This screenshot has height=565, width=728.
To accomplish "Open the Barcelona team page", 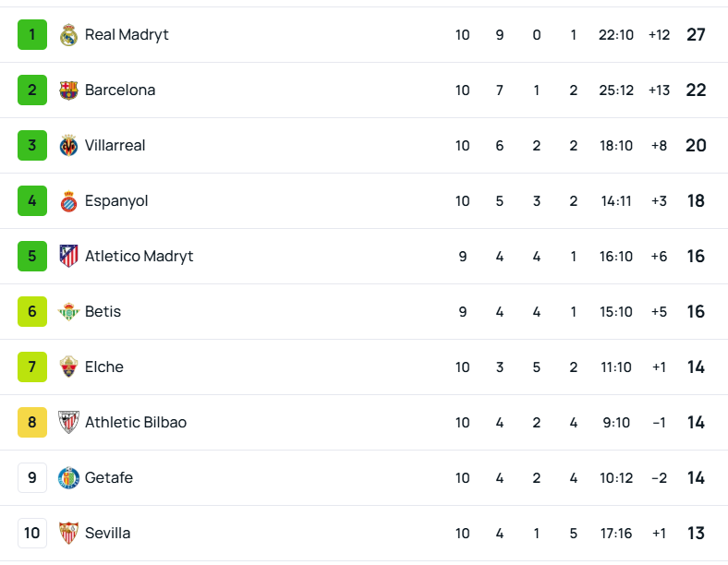I will point(120,90).
